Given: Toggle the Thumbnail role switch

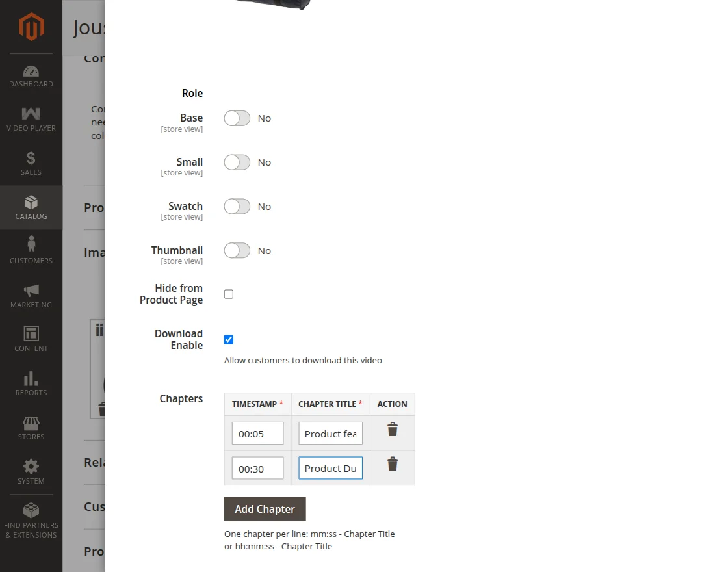Looking at the screenshot, I should coord(237,251).
